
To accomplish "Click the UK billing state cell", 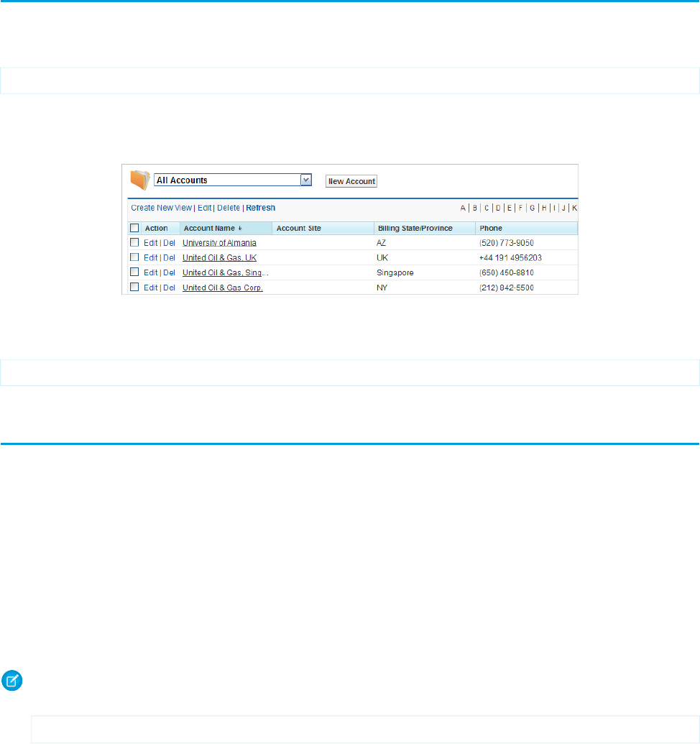I will tap(382, 257).
